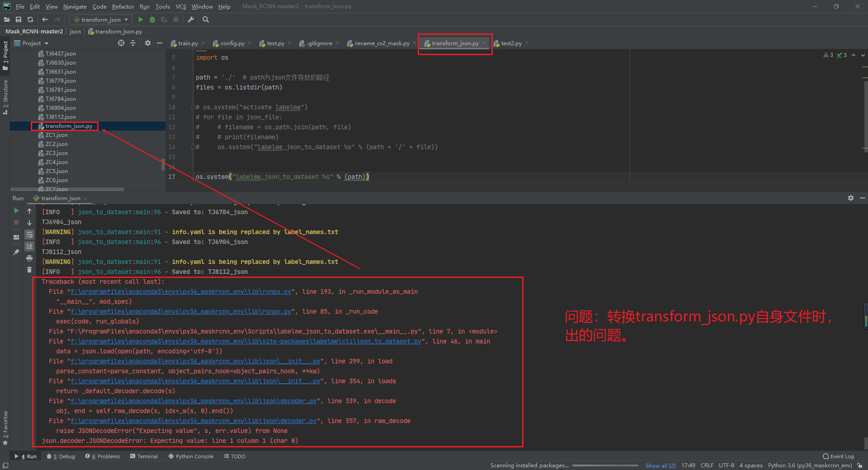Screen dimensions: 868x470
Task: Change the UTF-8 file encoding
Action: (x=726, y=465)
